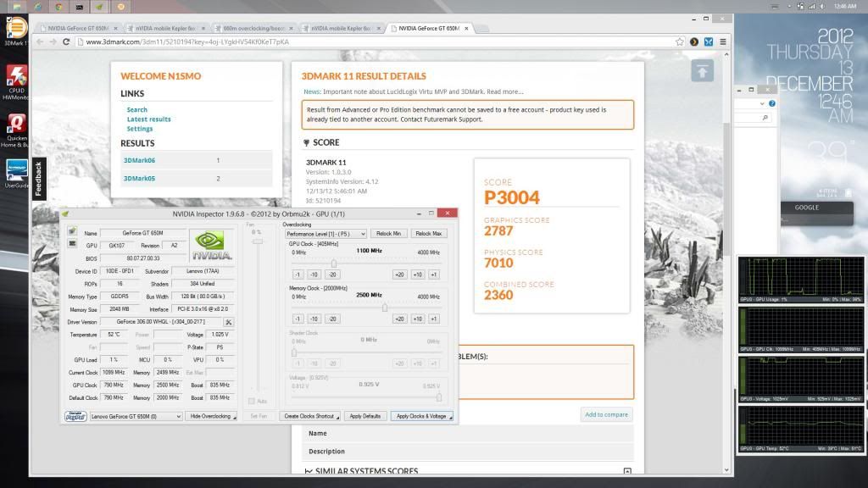Click the Feedback side tab
868x488 pixels.
[x=38, y=179]
